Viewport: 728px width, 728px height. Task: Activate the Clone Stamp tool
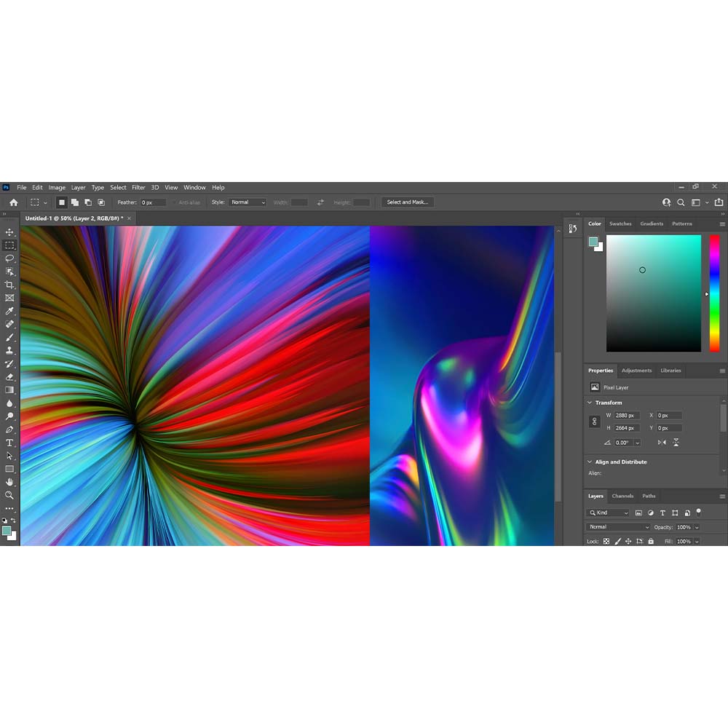(x=9, y=350)
